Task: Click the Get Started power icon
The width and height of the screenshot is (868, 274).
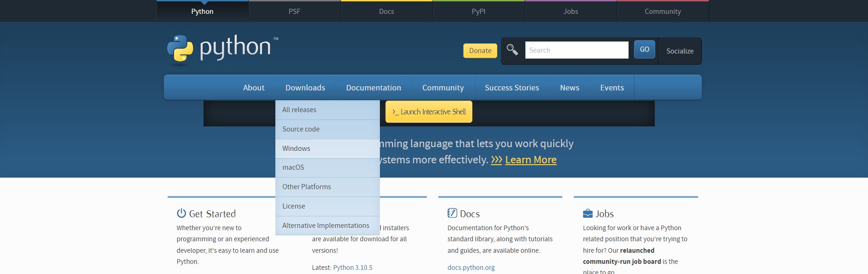Action: coord(181,213)
